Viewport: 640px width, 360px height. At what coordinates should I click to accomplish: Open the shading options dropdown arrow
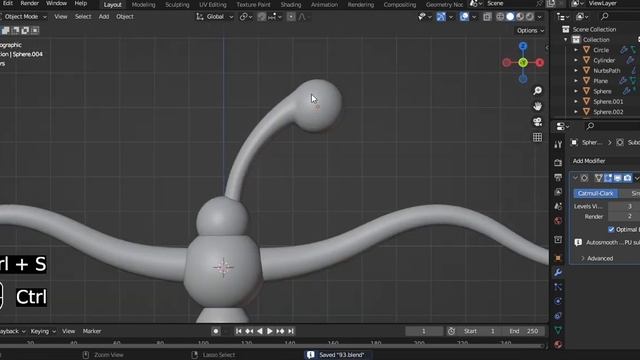(540, 17)
